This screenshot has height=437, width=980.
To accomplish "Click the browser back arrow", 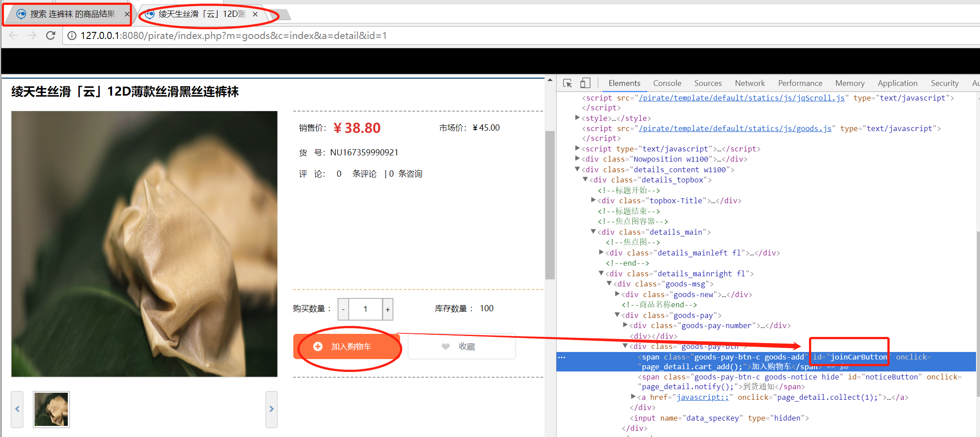I will 13,35.
